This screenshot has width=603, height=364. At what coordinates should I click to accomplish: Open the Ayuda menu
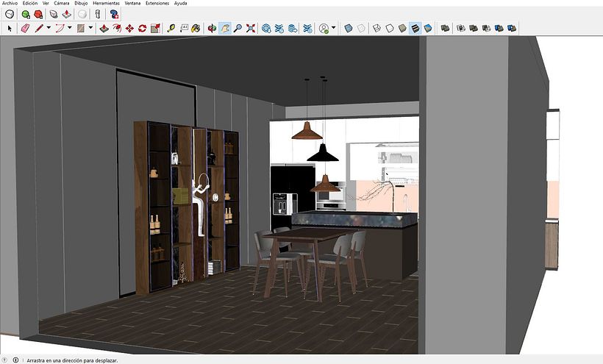[180, 3]
